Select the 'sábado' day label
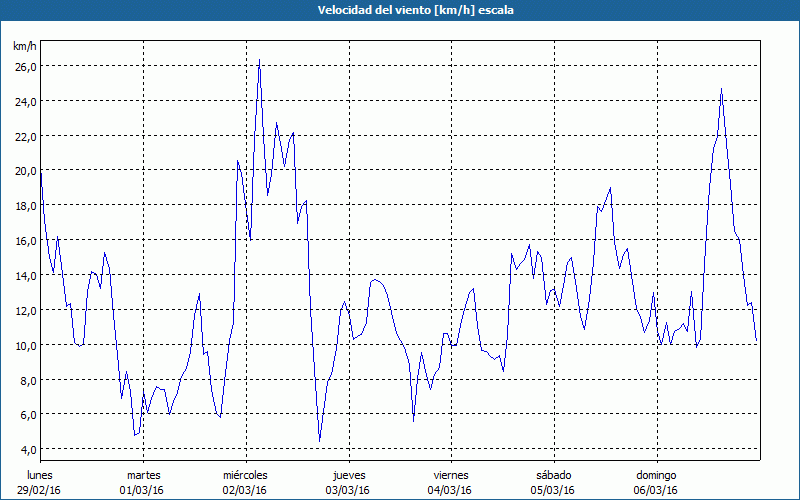 [x=553, y=474]
